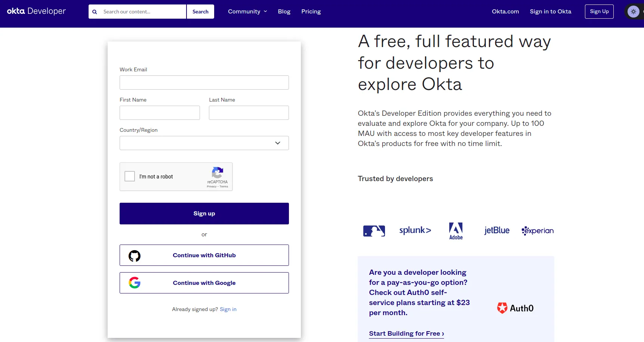This screenshot has width=644, height=342.
Task: Open reCAPTCHA Privacy link
Action: click(212, 187)
